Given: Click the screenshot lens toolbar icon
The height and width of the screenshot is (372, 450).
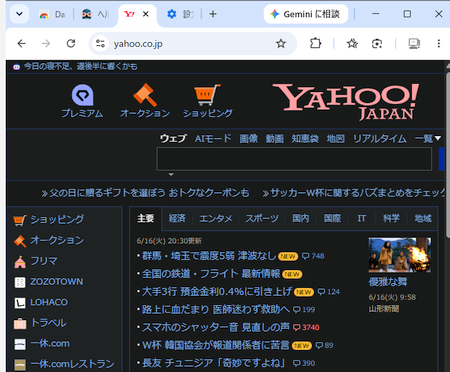Looking at the screenshot, I should [377, 44].
